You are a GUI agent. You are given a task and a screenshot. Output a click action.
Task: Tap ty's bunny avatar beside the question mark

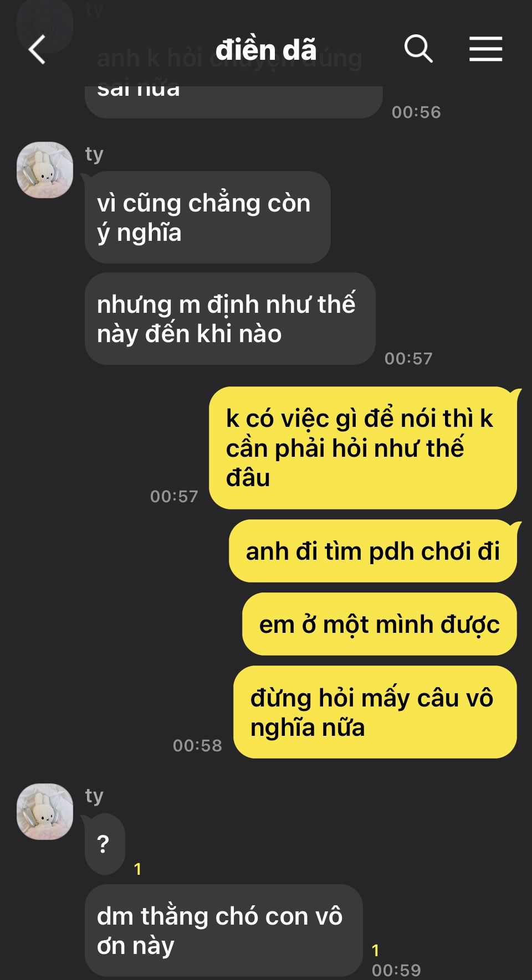tap(45, 811)
